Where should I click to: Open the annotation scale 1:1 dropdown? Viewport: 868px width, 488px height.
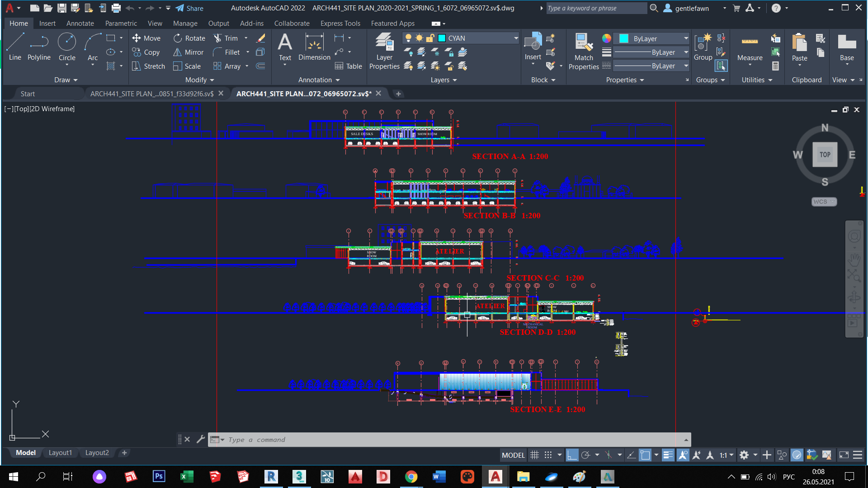click(726, 455)
